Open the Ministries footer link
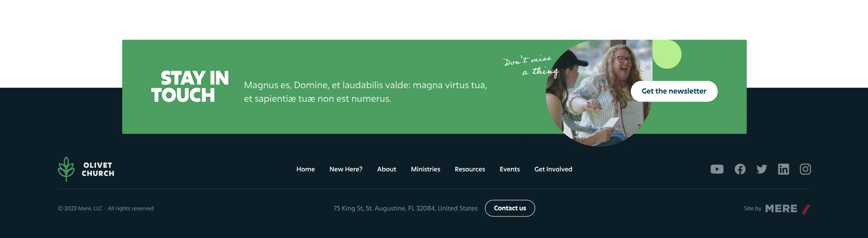Screen dimensions: 868x238 click(x=425, y=169)
